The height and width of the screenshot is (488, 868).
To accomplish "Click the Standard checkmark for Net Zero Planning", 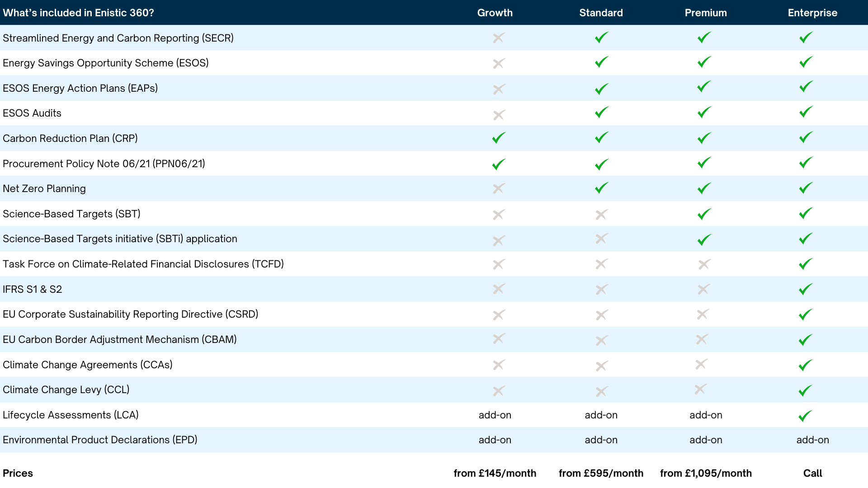I will 601,188.
